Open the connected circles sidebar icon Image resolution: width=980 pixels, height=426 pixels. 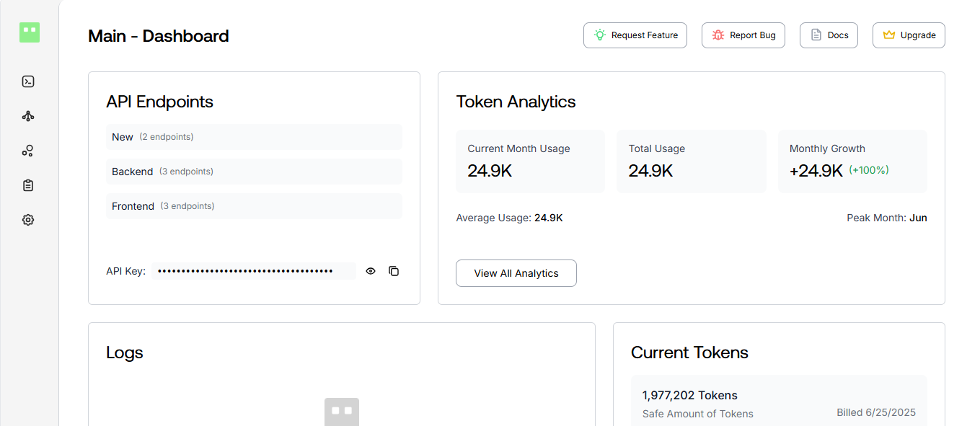(x=28, y=151)
